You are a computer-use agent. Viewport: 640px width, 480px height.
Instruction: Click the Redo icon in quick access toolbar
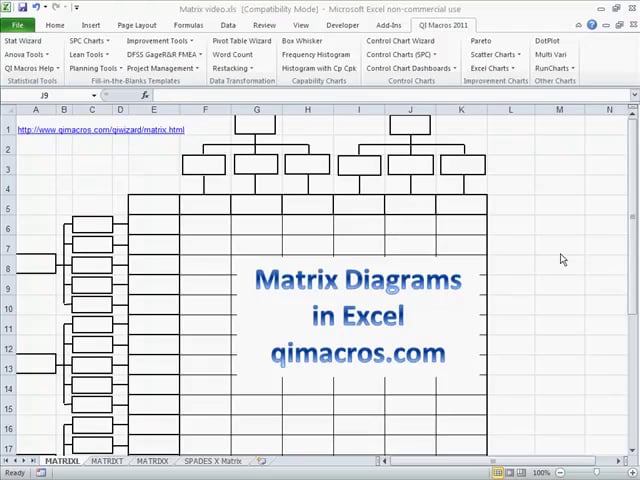(x=56, y=7)
